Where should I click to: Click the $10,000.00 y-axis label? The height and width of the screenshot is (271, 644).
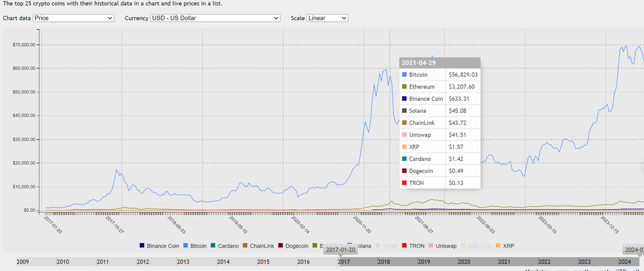click(x=24, y=187)
